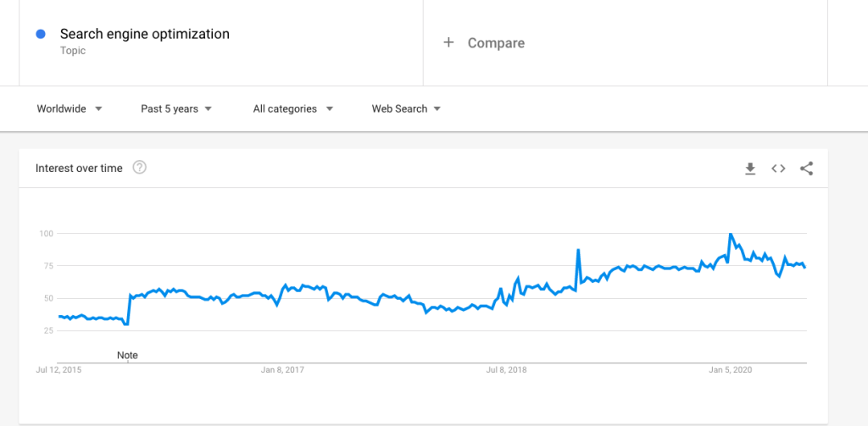Image resolution: width=868 pixels, height=426 pixels.
Task: Open the embed code icon
Action: [x=778, y=169]
